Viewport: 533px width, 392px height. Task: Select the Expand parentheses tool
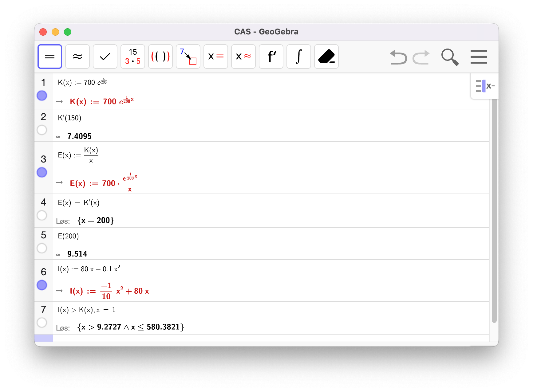coord(160,57)
